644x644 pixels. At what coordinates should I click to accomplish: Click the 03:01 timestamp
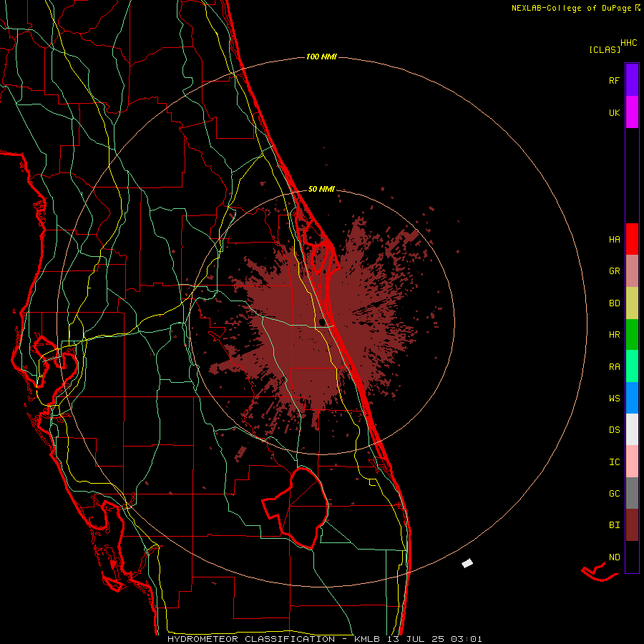pos(466,639)
